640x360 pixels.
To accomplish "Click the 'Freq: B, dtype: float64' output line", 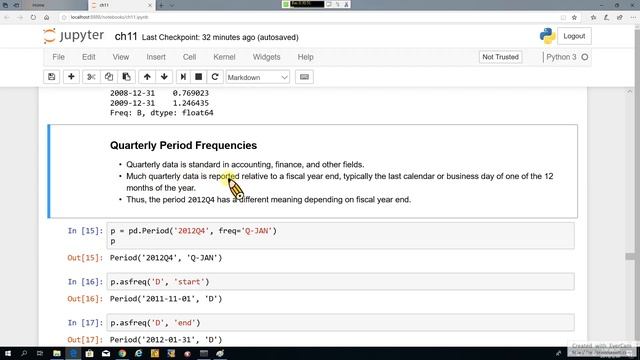I will tap(162, 113).
